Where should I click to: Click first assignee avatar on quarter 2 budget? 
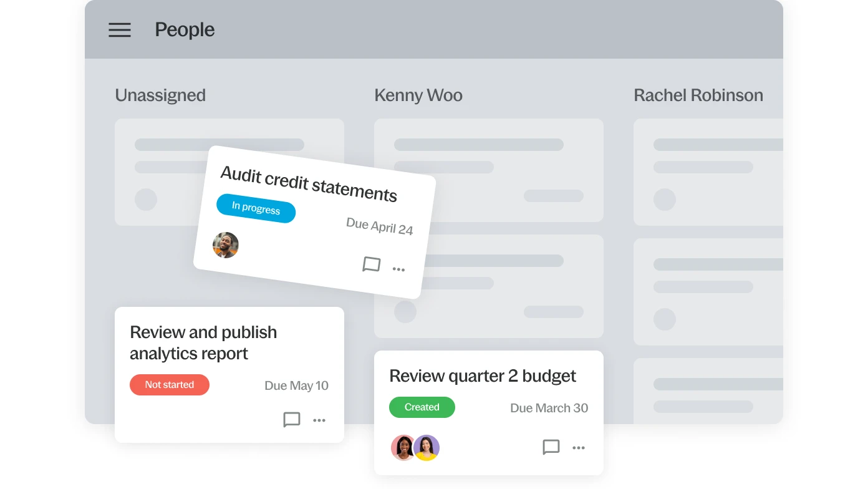pos(403,448)
